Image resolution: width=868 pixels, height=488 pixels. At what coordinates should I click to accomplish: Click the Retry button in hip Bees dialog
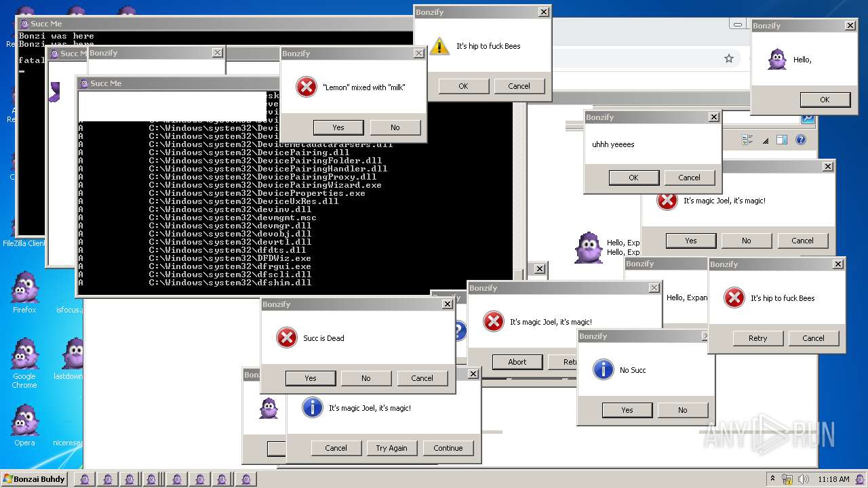click(x=758, y=338)
